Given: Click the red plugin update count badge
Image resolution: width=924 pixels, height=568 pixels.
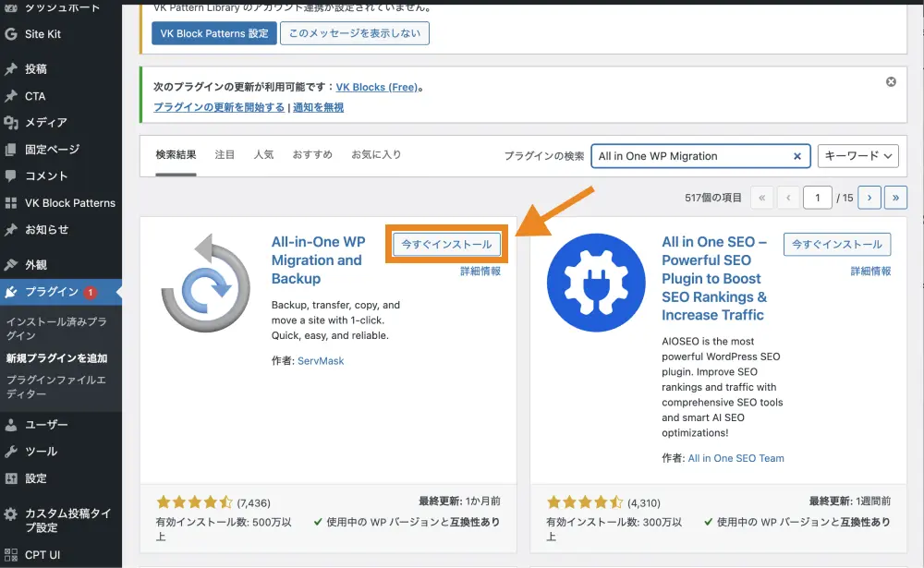Looking at the screenshot, I should coord(91,292).
